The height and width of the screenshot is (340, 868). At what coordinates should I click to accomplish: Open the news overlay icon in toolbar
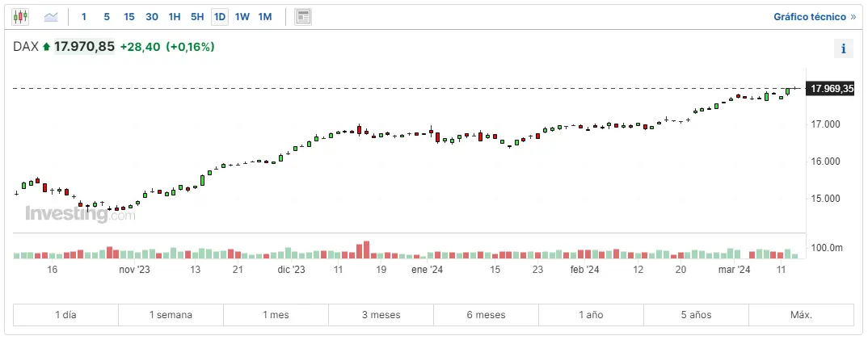303,16
